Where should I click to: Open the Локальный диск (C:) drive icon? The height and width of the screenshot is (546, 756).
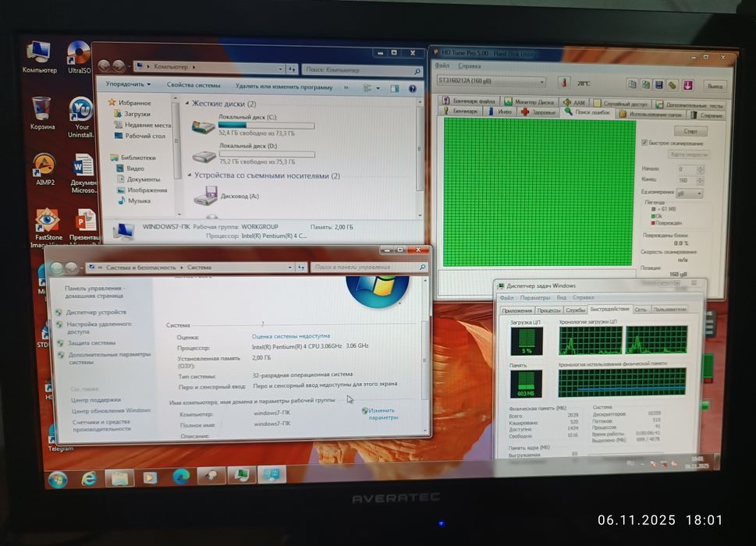pyautogui.click(x=203, y=126)
